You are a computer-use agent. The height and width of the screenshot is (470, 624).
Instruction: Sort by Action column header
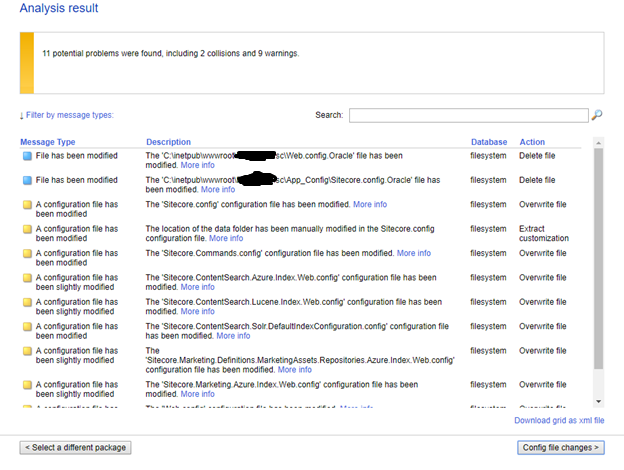(x=532, y=142)
